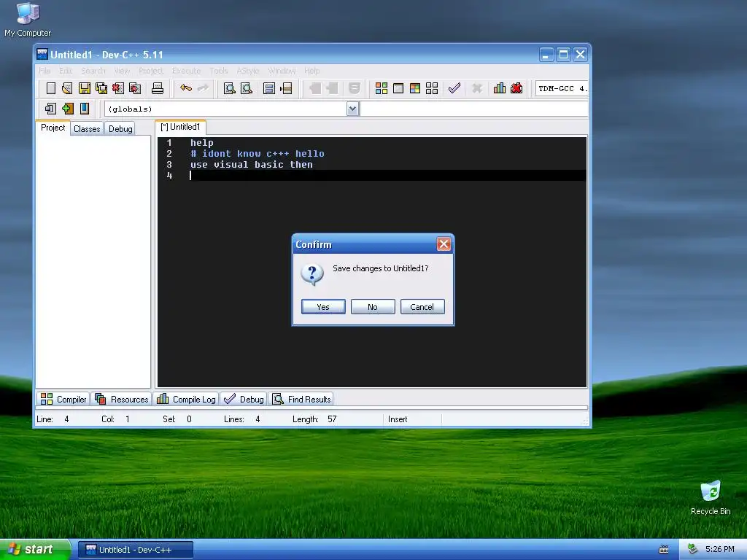Open the Resources bottom tab
This screenshot has height=560, width=747.
pos(122,399)
